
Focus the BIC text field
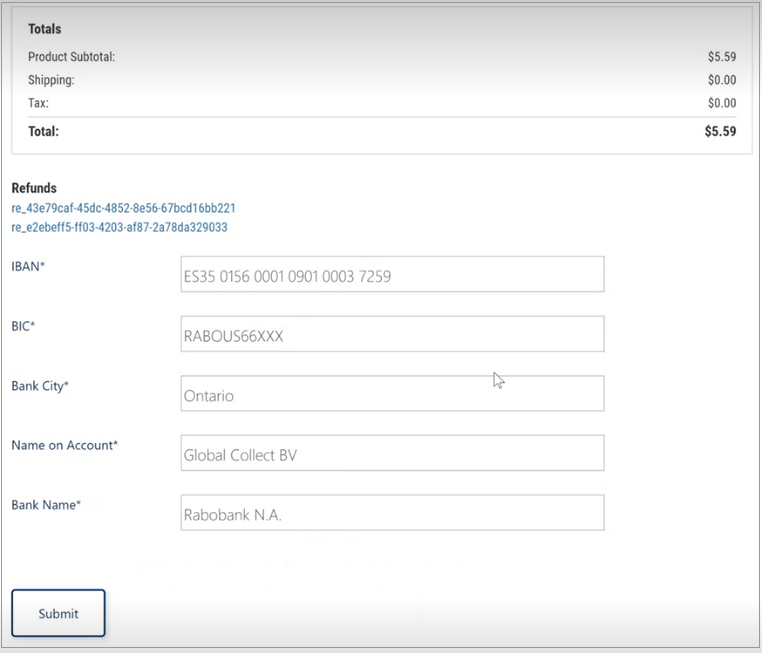point(392,335)
